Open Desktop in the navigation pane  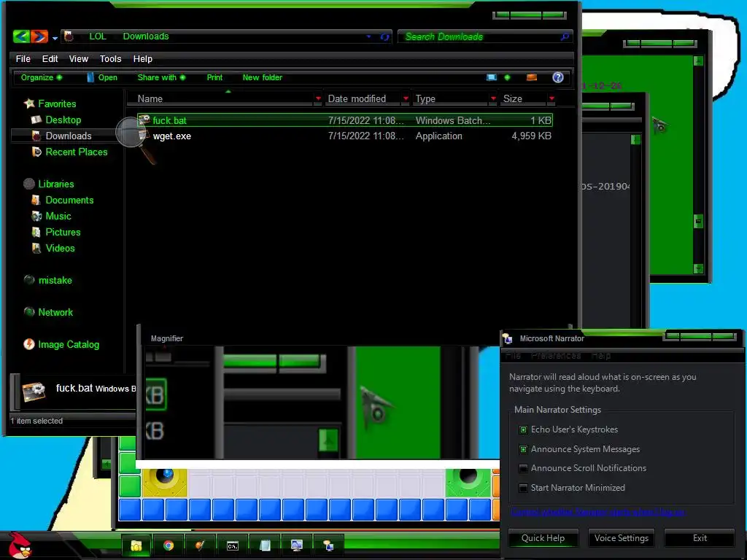click(x=63, y=120)
